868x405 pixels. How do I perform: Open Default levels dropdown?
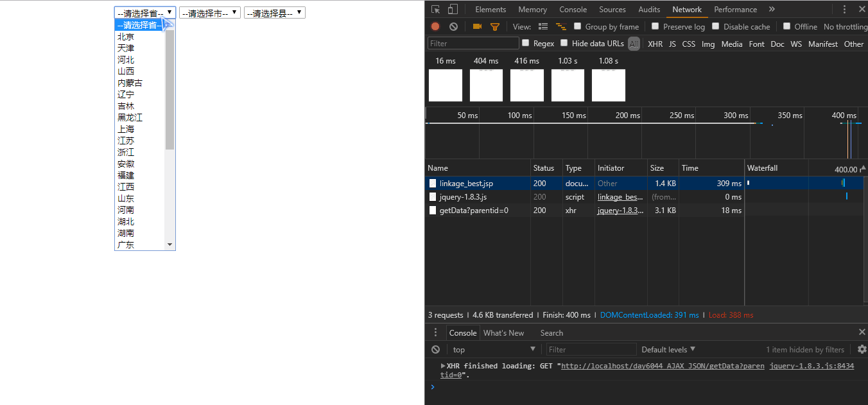pyautogui.click(x=668, y=350)
